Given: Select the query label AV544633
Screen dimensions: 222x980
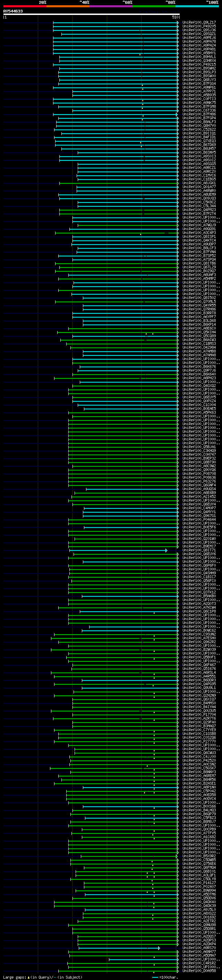Looking at the screenshot, I should (13, 11).
